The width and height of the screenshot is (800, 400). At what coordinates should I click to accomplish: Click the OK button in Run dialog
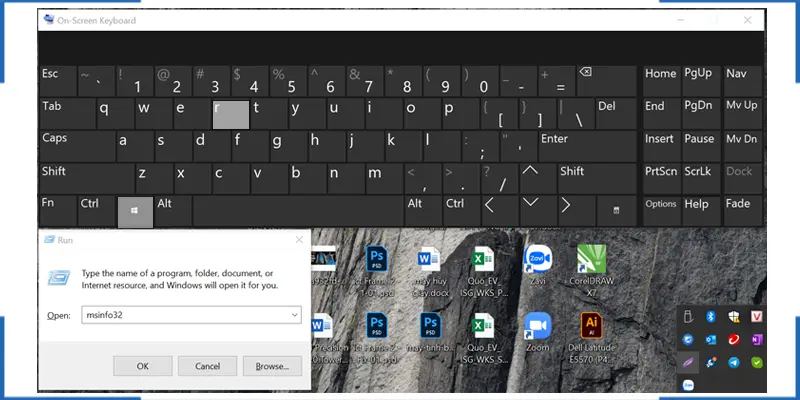(x=142, y=366)
